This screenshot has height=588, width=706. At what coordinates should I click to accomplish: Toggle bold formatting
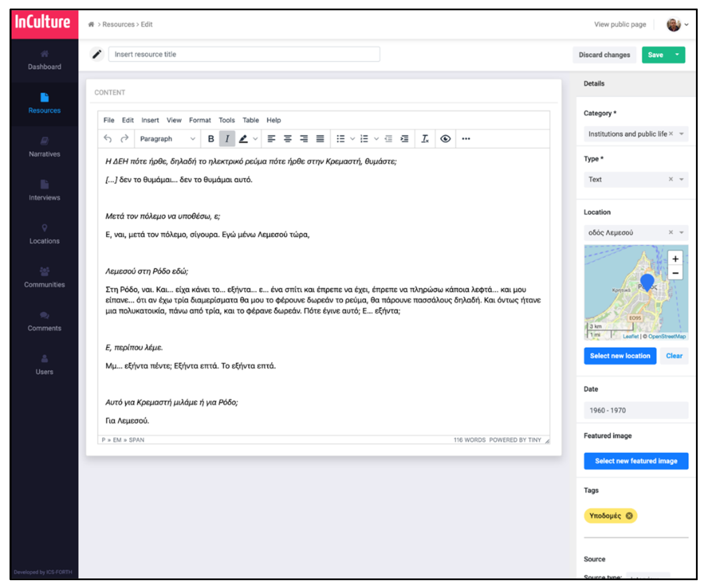[211, 139]
